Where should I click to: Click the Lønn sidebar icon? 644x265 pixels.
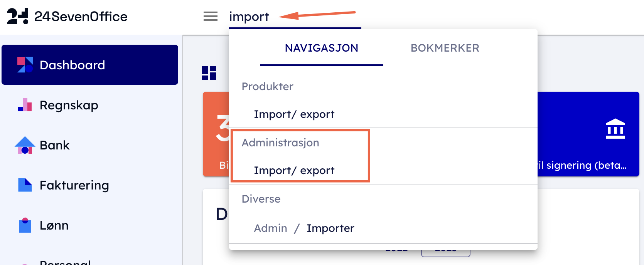(25, 225)
